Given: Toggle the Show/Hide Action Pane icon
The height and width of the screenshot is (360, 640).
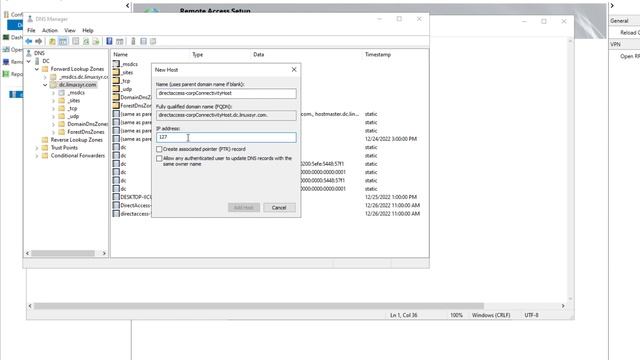Looking at the screenshot, I should [120, 41].
